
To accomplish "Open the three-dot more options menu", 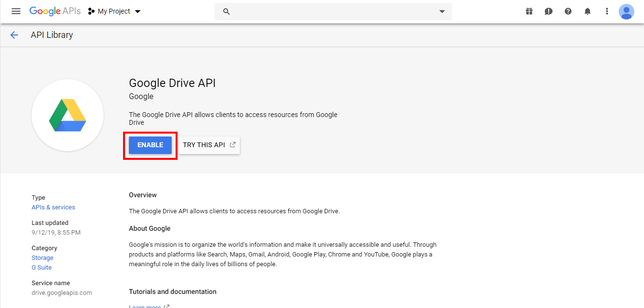I will point(607,11).
